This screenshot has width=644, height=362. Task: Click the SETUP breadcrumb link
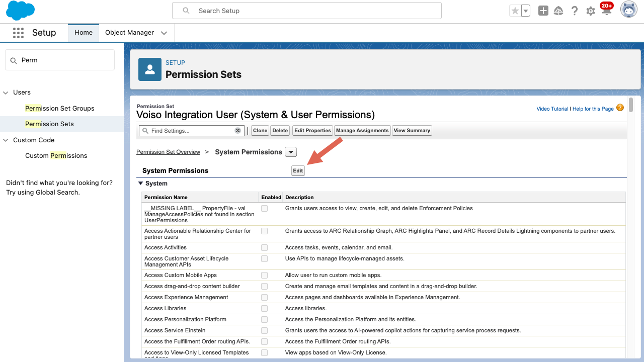[x=175, y=63]
